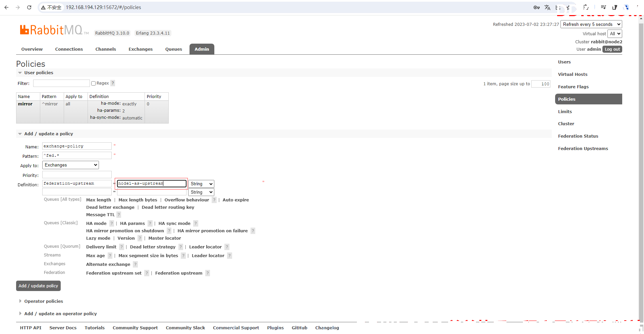Insert Federation upstream set definition key
Screen dimensions: 644x334
[114, 273]
